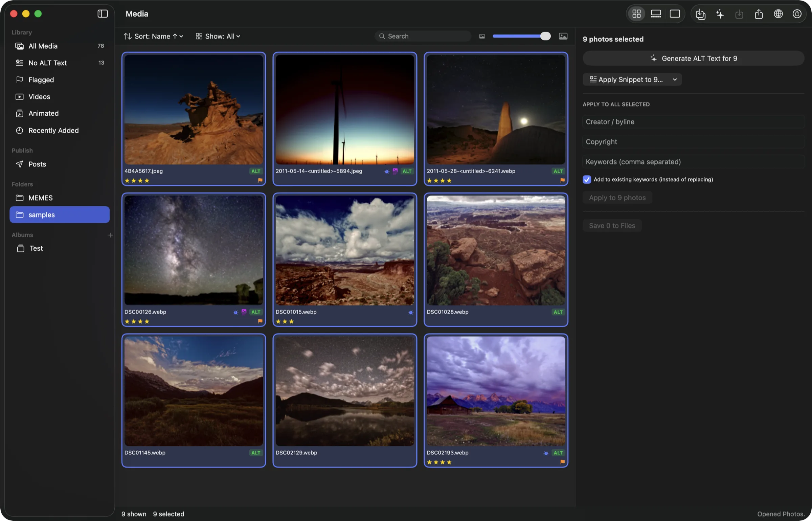Select the DSC02193.webp barn thumbnail
812x521 pixels.
[x=496, y=391]
